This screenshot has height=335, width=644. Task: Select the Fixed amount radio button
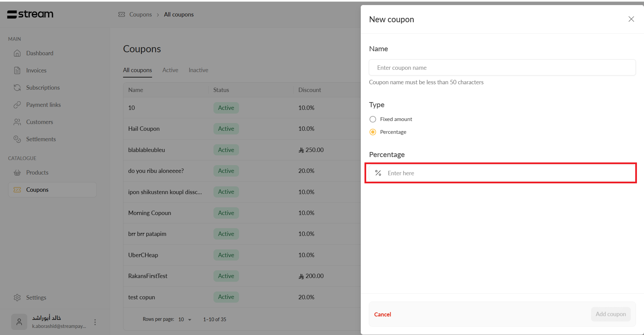tap(373, 119)
